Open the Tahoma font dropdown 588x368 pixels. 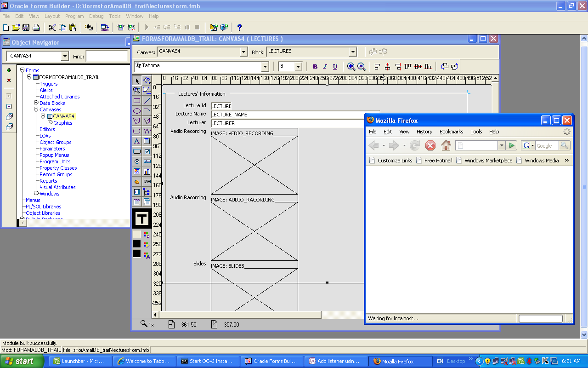coord(265,67)
